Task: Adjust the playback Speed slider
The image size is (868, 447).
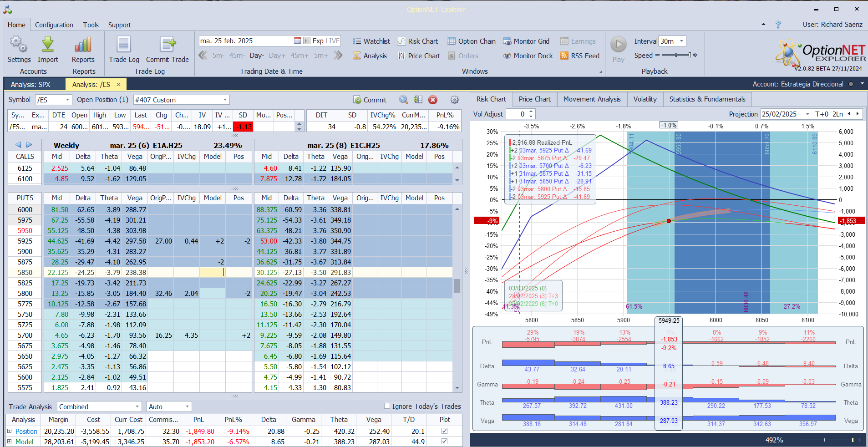Action: click(676, 55)
